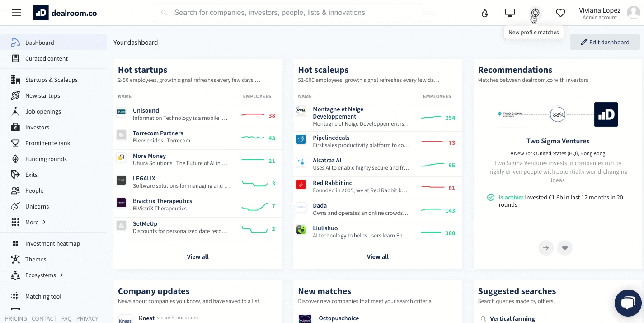Click the Unisound company logo
Viewport: 644px width, 323px height.
coord(121,112)
